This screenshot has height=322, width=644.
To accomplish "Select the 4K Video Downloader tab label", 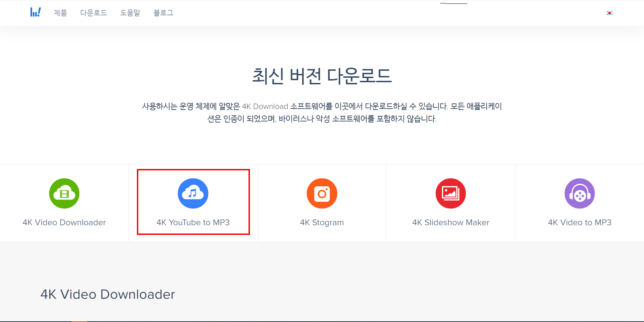I will (64, 222).
